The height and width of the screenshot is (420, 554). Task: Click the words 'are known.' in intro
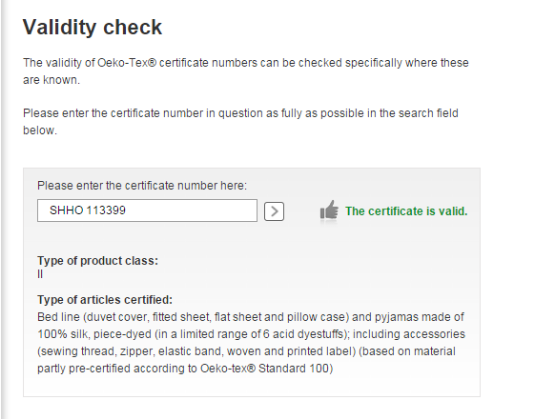coord(52,80)
